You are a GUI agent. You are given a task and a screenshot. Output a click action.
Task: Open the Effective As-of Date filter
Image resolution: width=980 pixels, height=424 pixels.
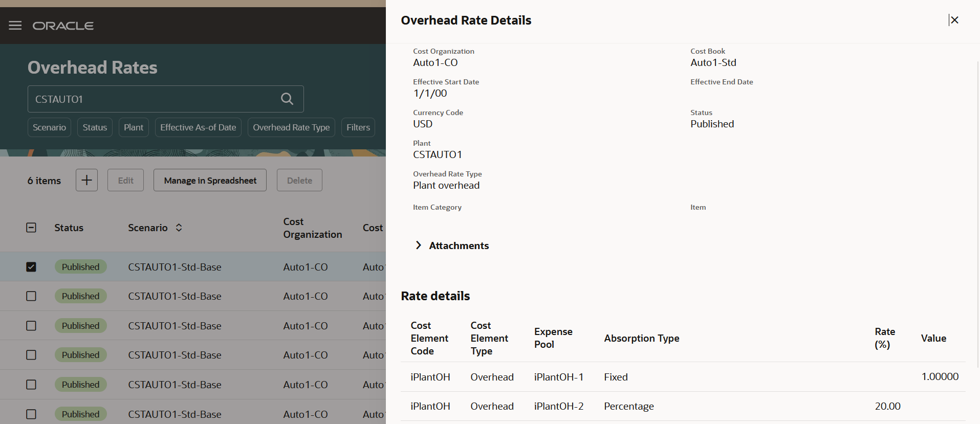pyautogui.click(x=198, y=127)
